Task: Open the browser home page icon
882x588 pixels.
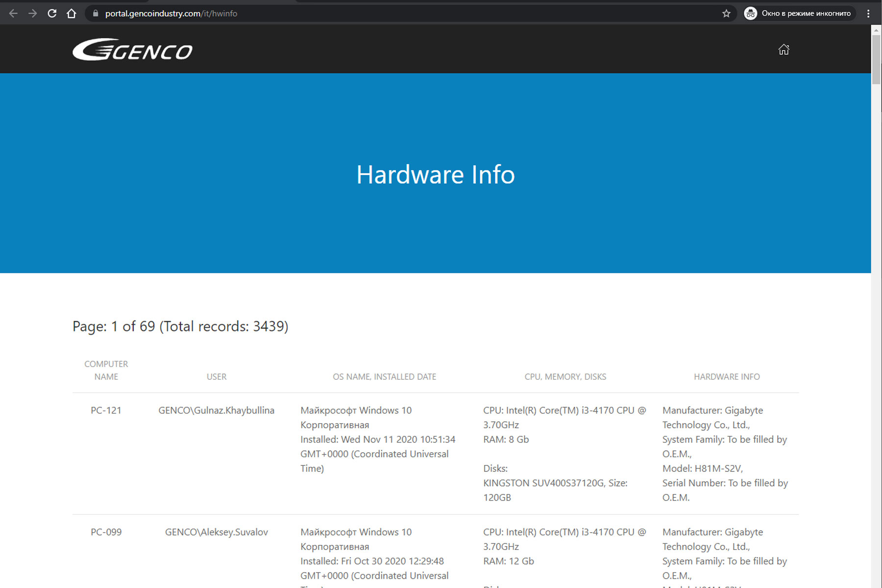Action: (72, 14)
